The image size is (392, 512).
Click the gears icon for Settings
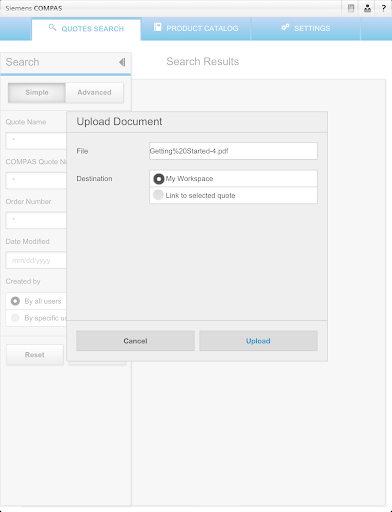[x=285, y=27]
